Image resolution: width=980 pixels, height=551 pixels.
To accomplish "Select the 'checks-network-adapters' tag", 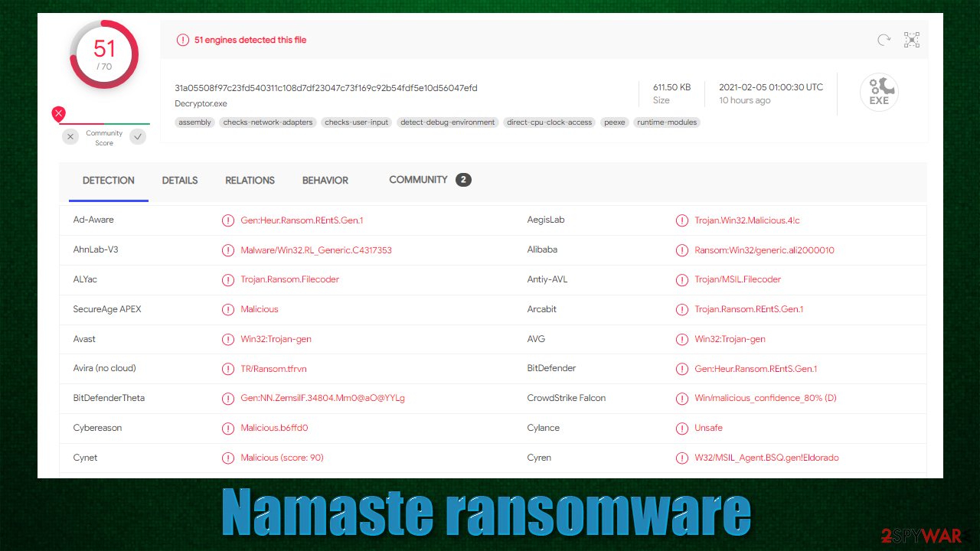I will click(268, 122).
